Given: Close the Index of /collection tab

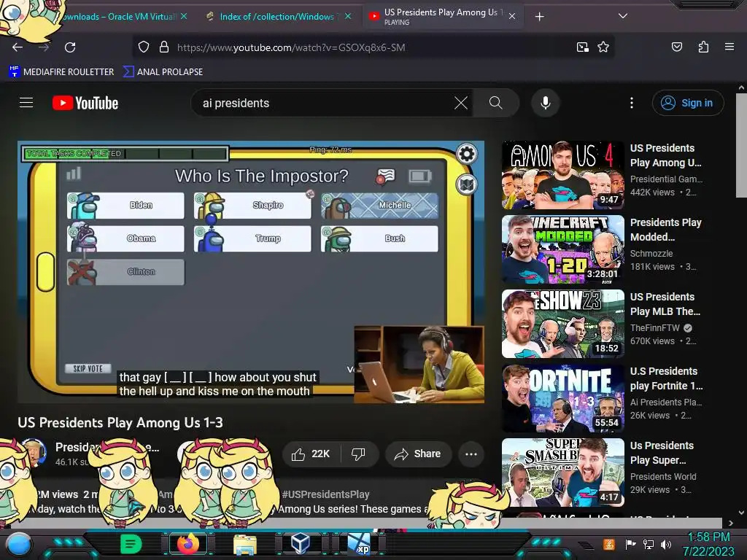Looking at the screenshot, I should [x=348, y=16].
